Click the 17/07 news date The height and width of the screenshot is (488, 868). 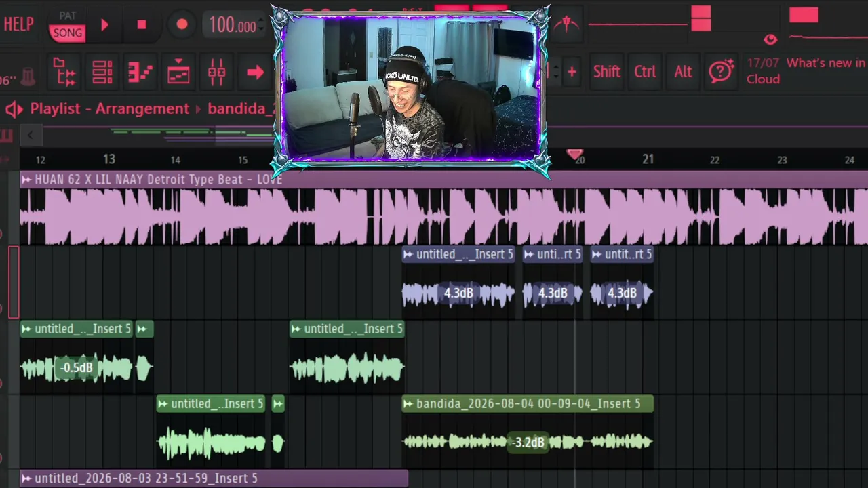tap(763, 63)
